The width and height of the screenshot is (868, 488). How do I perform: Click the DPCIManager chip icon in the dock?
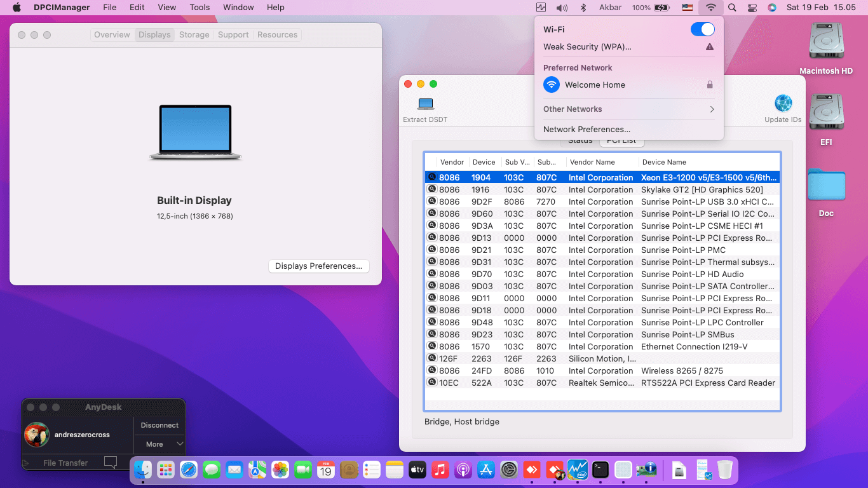pos(646,470)
